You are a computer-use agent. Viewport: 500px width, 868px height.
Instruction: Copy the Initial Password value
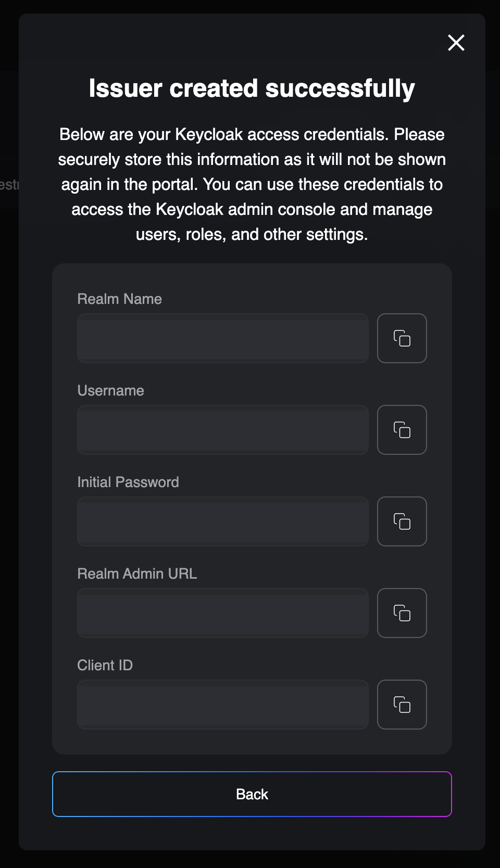tap(402, 521)
